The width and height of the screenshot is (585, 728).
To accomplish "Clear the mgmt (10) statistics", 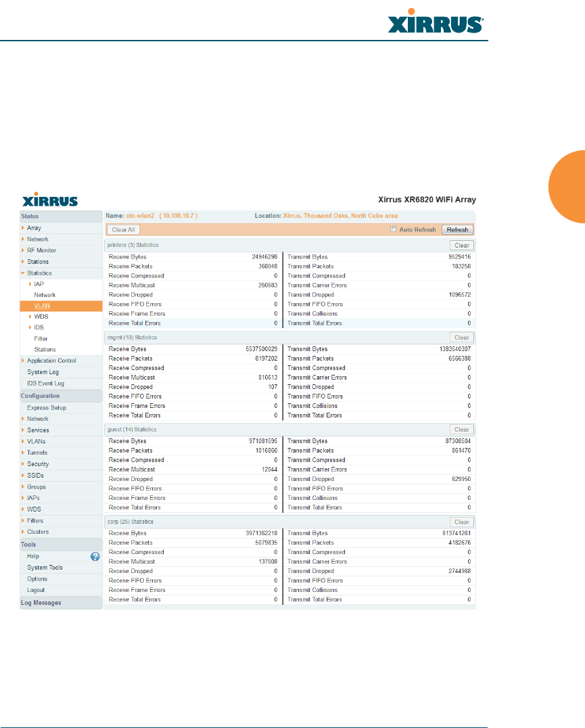I will 462,338.
